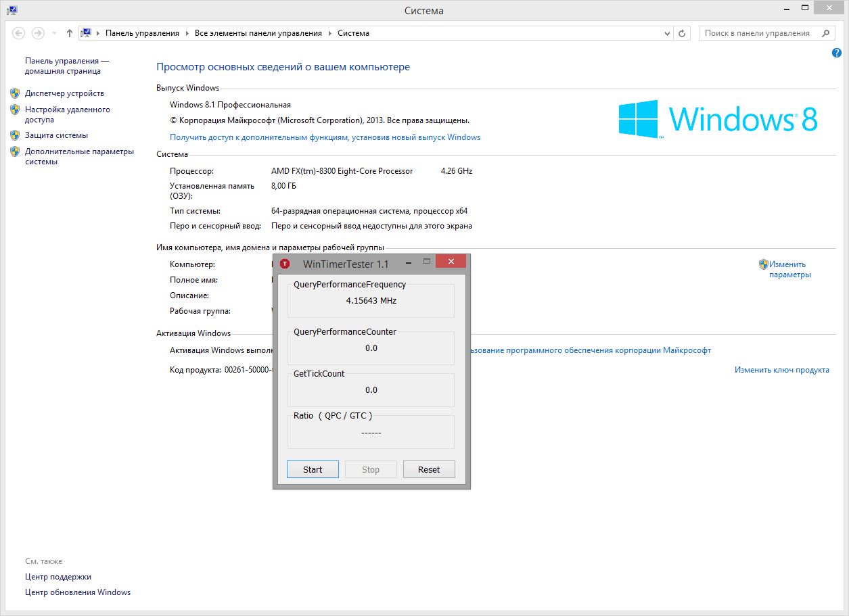Click the Ratio dashes value

(x=371, y=433)
